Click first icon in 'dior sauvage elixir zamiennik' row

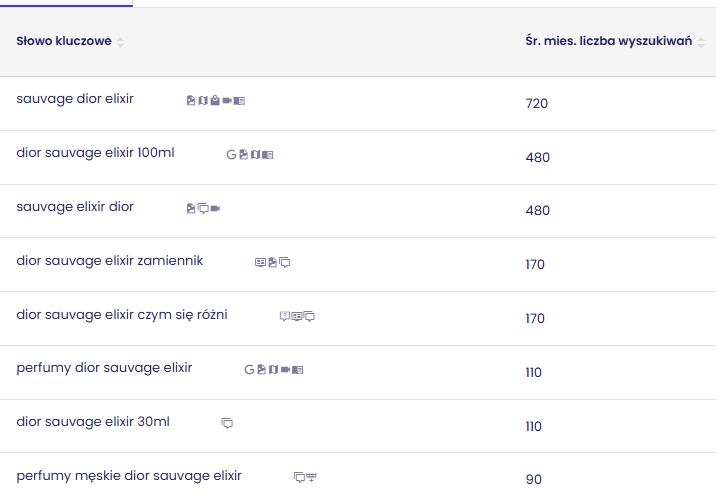[260, 263]
